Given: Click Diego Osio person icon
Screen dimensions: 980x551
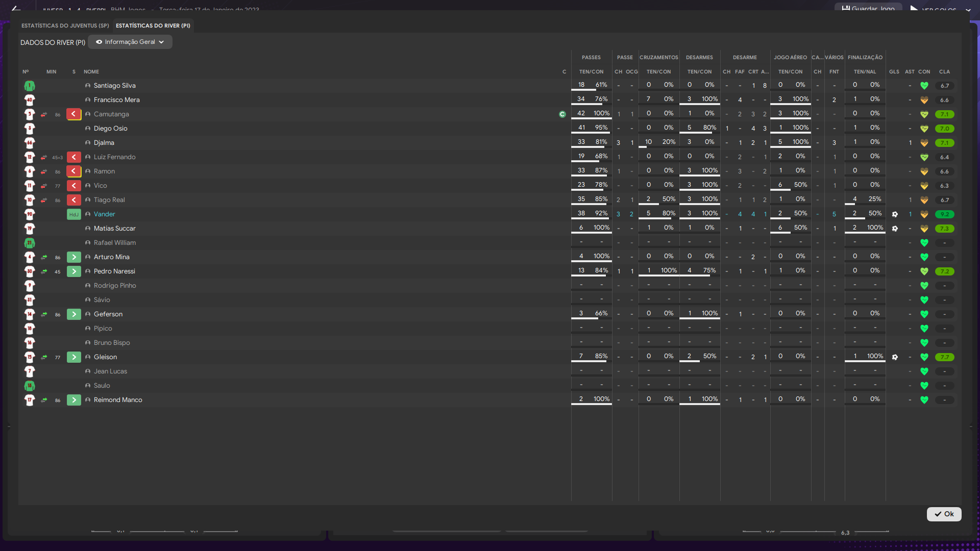Looking at the screenshot, I should 88,129.
